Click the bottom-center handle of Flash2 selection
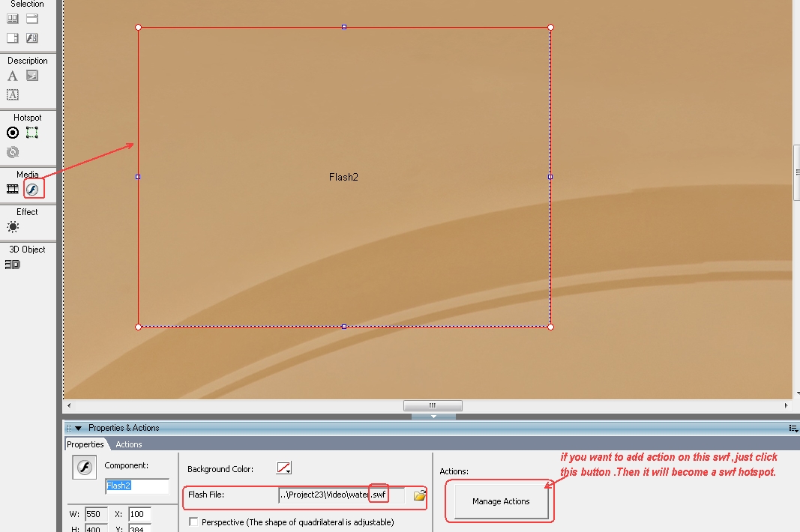The image size is (800, 532). pos(344,327)
